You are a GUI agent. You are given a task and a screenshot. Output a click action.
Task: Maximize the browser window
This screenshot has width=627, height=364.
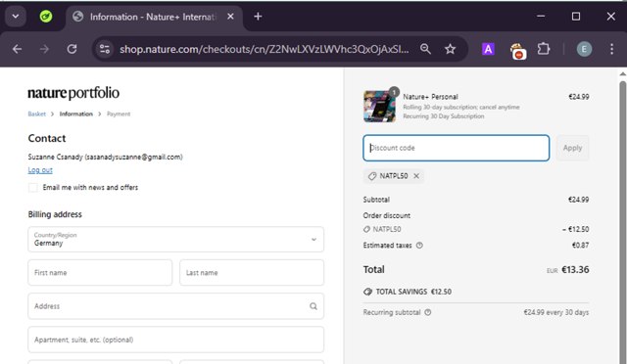point(576,17)
